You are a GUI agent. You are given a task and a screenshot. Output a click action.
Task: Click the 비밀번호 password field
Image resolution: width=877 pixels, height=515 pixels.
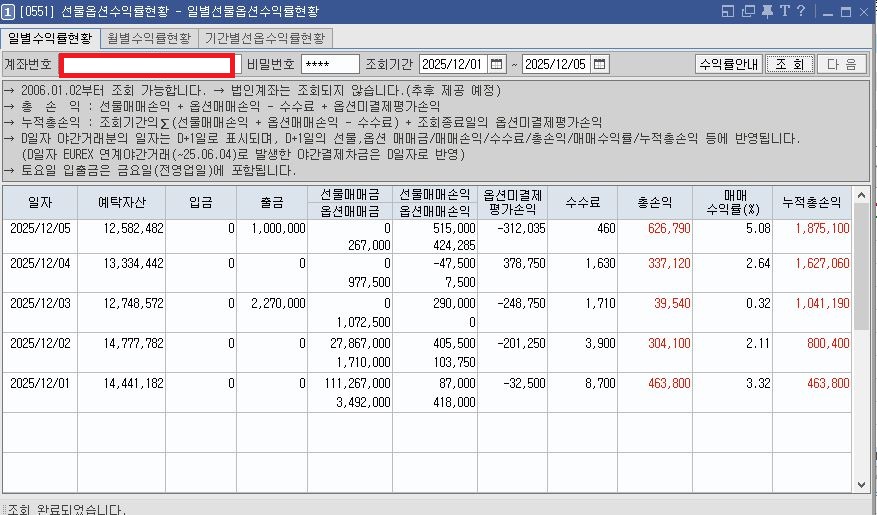pyautogui.click(x=330, y=64)
